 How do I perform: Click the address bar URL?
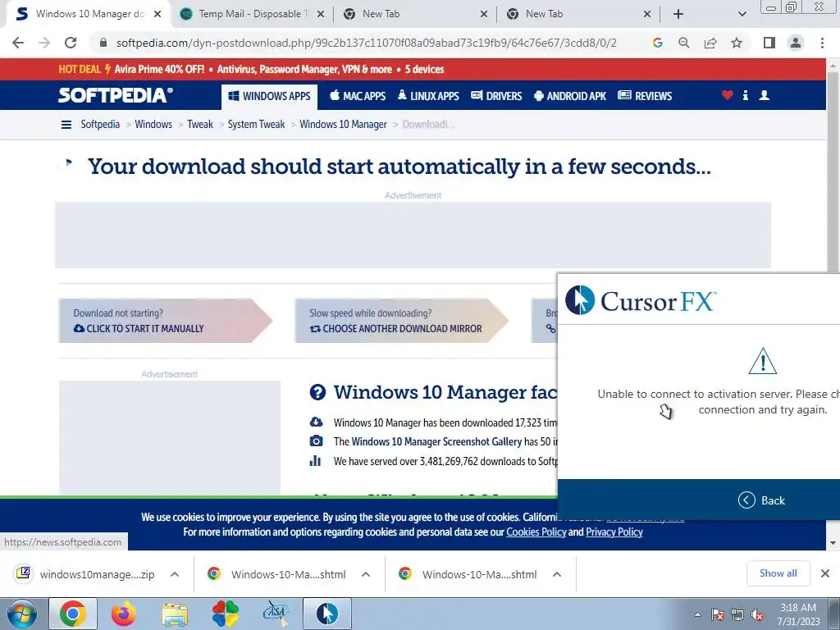[367, 43]
